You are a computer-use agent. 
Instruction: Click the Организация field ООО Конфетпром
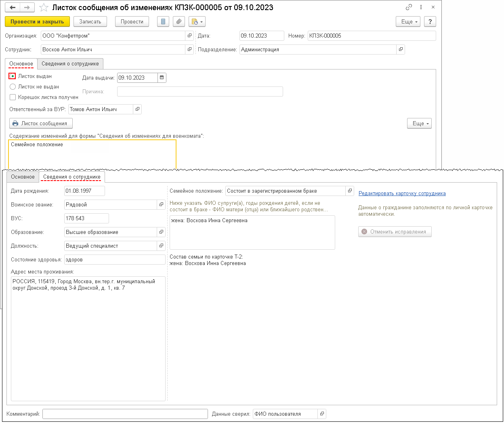pos(113,36)
